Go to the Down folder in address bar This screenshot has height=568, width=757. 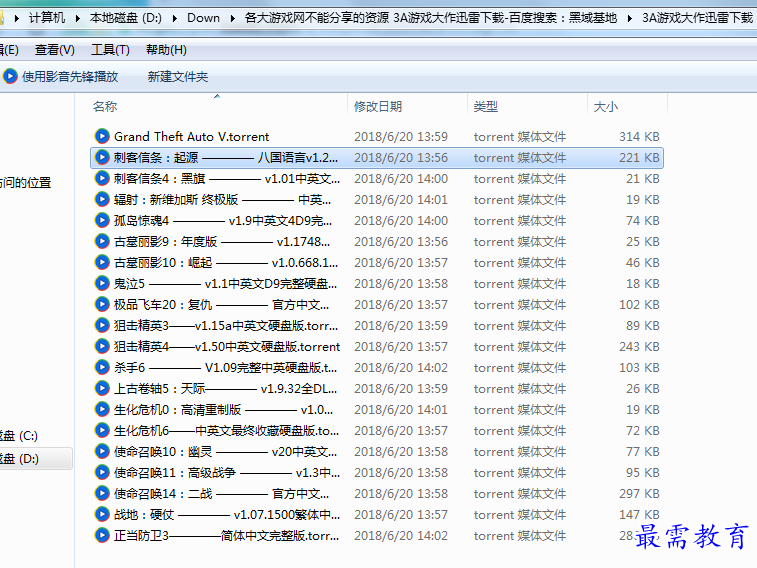[x=203, y=18]
